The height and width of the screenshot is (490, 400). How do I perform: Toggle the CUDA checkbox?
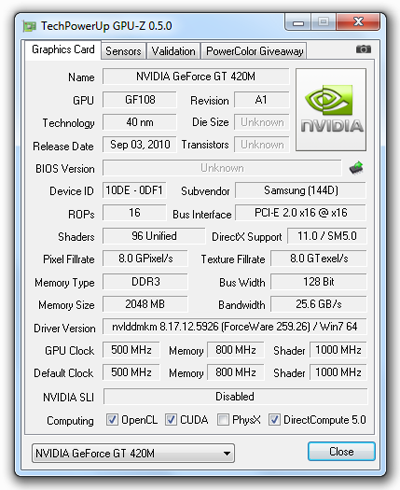click(x=171, y=419)
